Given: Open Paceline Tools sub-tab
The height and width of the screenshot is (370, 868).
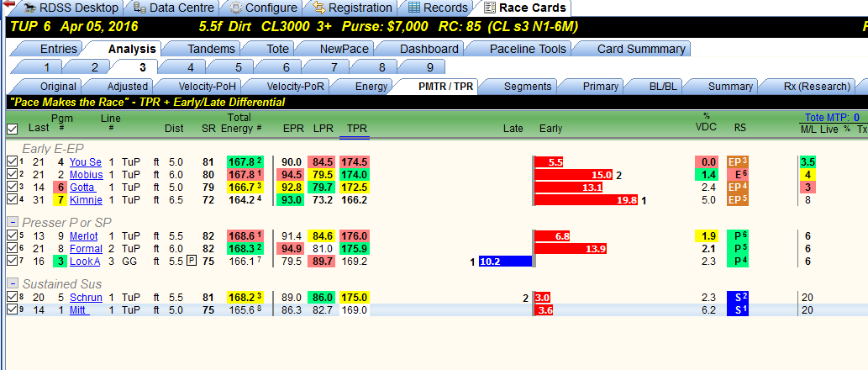Looking at the screenshot, I should coord(520,49).
